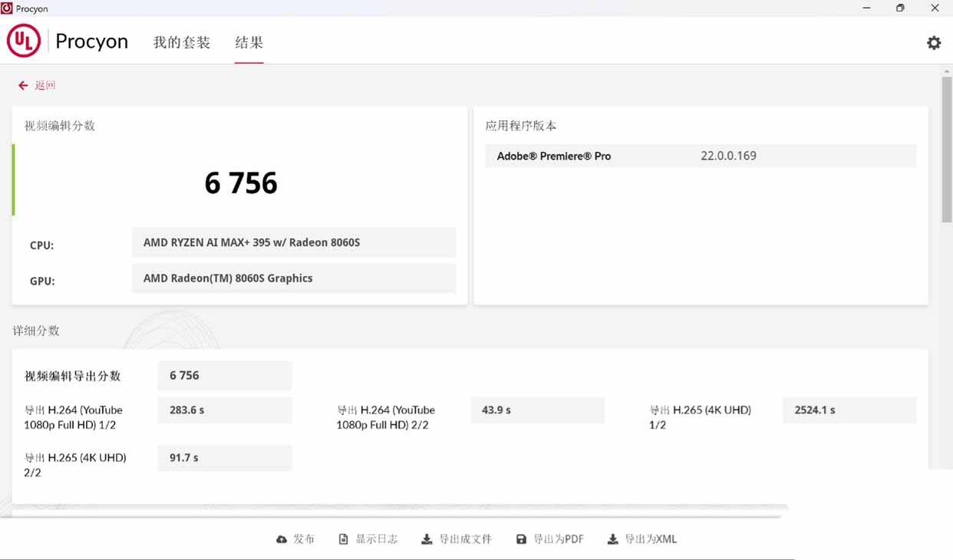Click the 显示日志 action
This screenshot has height=560, width=953.
pyautogui.click(x=377, y=539)
